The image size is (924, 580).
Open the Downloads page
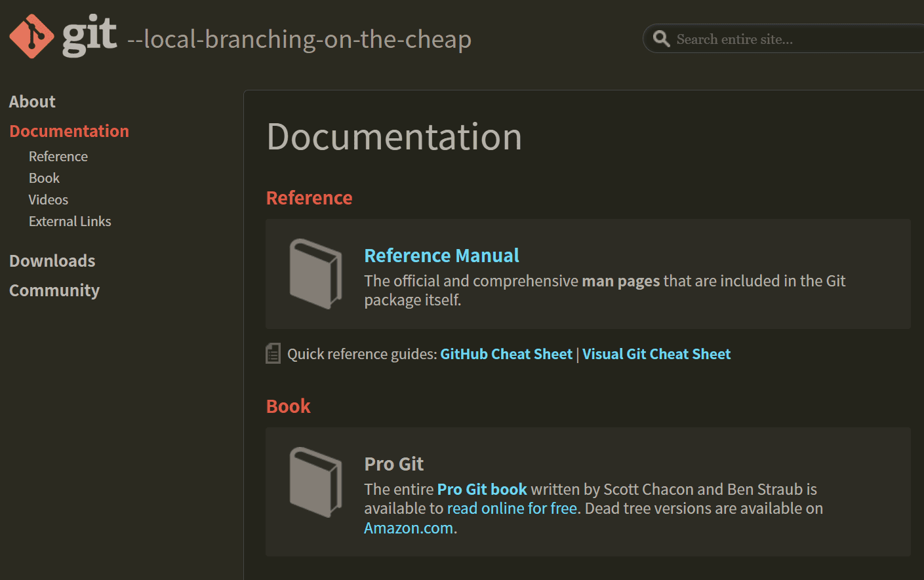tap(52, 261)
